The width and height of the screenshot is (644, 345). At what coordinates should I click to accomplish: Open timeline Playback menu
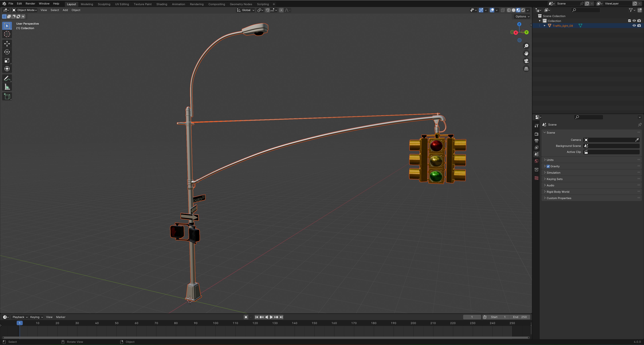click(20, 317)
